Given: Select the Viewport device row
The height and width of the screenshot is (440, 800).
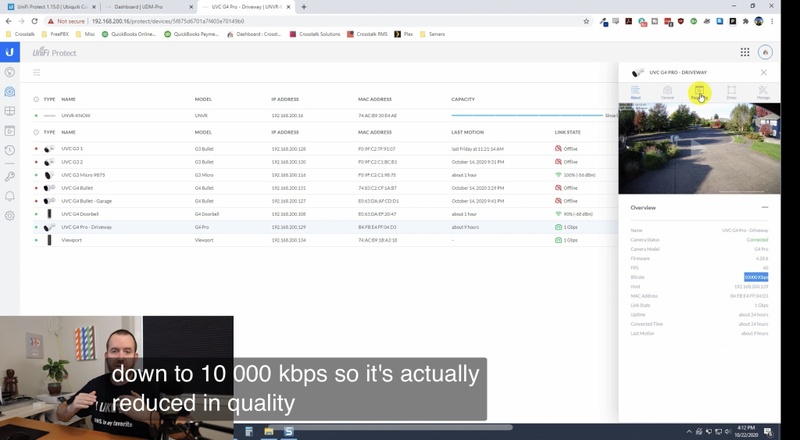Looking at the screenshot, I should [325, 240].
